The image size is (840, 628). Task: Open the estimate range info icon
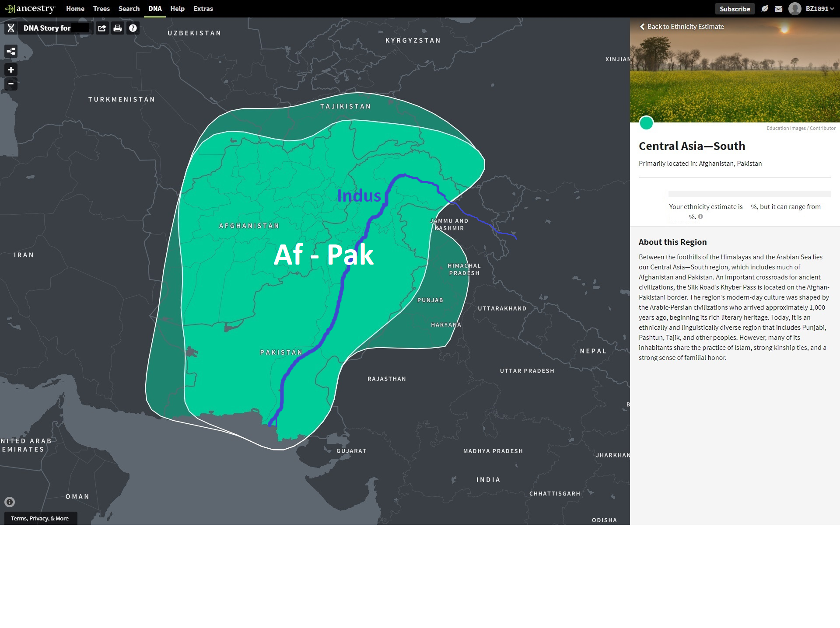700,216
